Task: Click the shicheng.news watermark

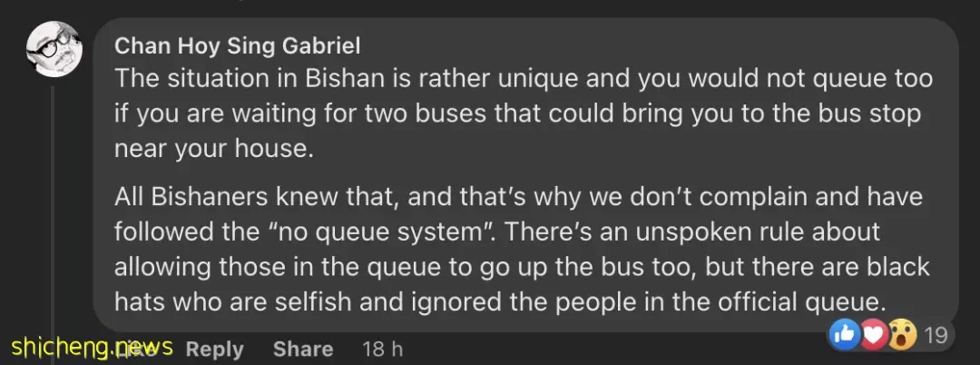Action: 92,346
